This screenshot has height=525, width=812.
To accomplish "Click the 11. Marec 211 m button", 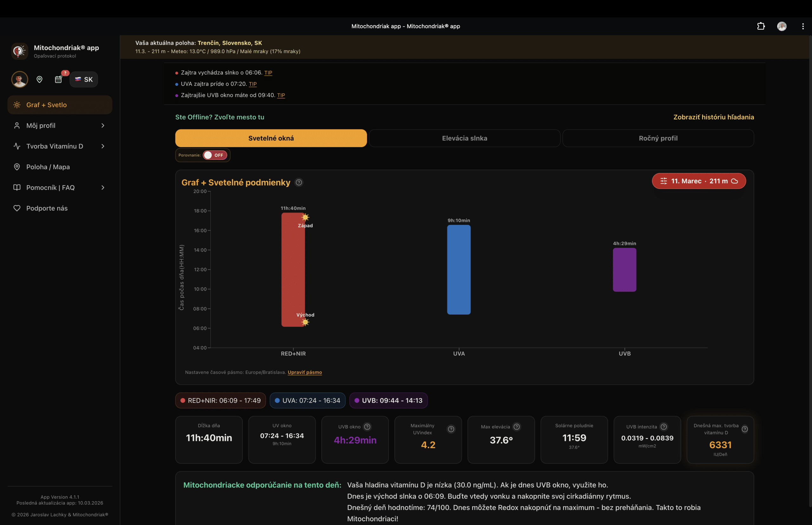I will [x=699, y=181].
